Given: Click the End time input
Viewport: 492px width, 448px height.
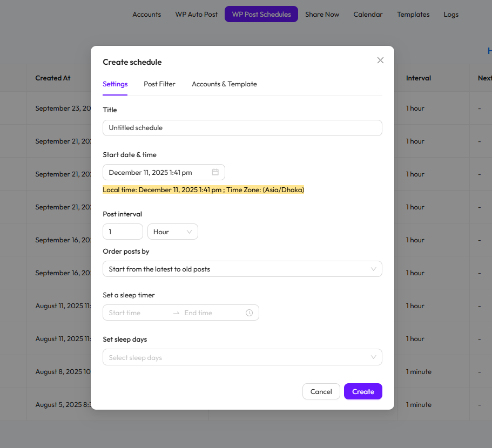Looking at the screenshot, I should click(211, 313).
